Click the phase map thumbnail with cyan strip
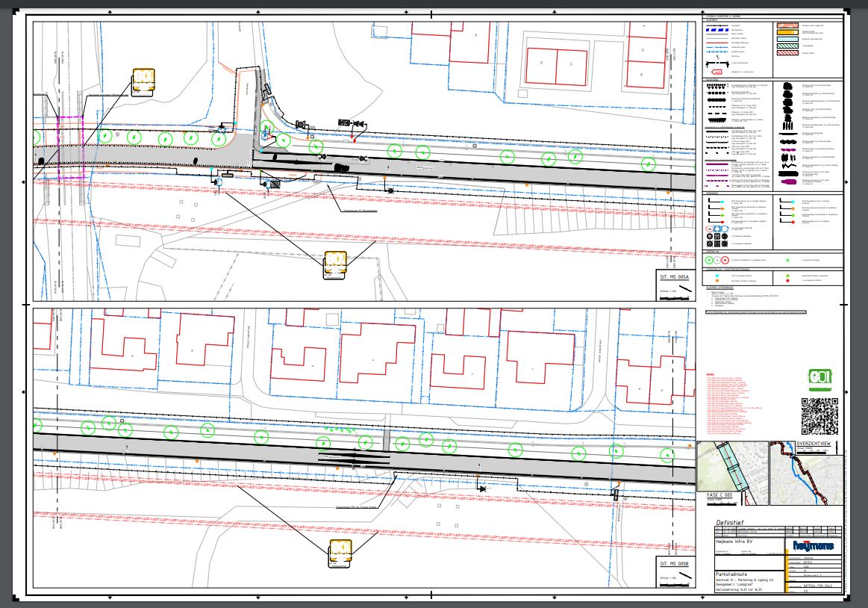868x608 pixels. (732, 465)
